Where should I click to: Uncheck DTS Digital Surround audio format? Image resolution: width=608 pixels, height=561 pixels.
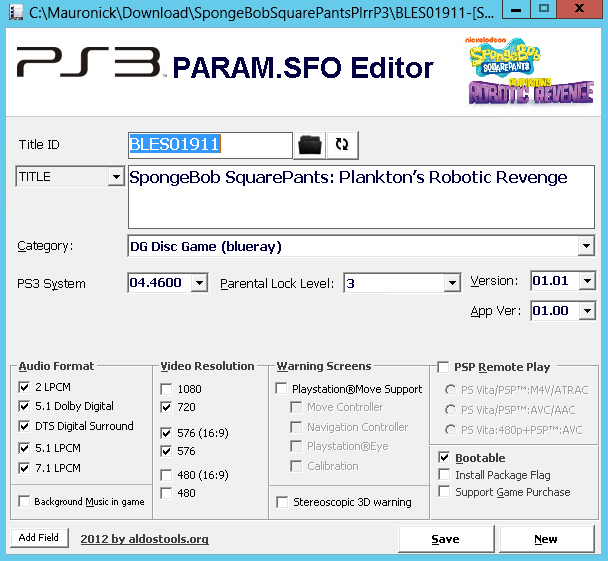click(x=24, y=426)
